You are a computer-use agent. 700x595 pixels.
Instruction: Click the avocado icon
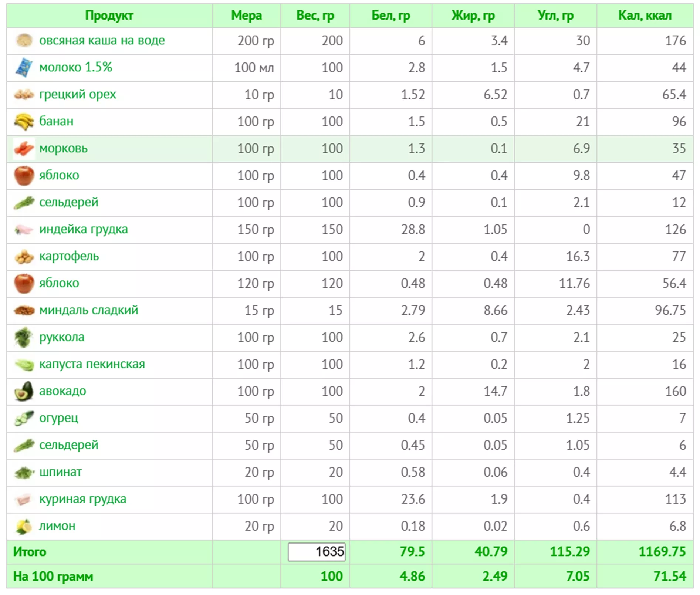(24, 391)
